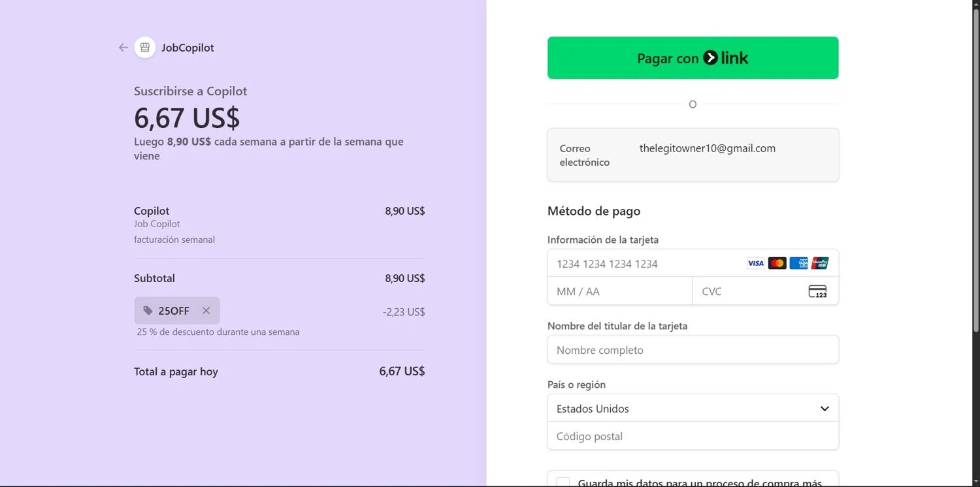This screenshot has height=487, width=980.
Task: Check the Guarda mis datos checkbox
Action: pos(563,482)
